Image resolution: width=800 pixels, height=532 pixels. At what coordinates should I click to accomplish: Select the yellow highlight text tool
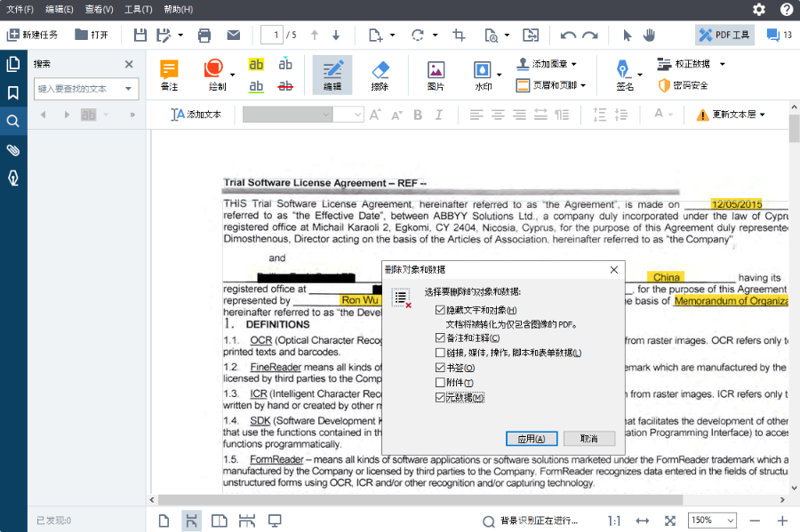pos(256,64)
